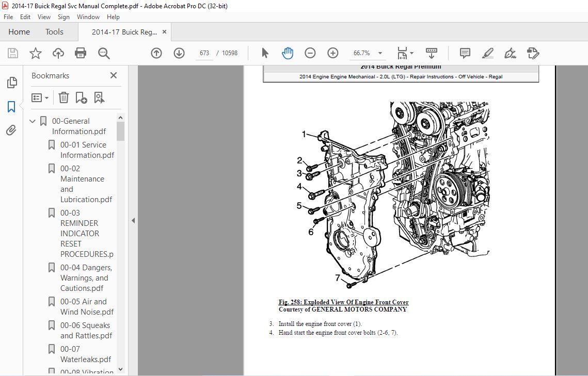Open the 00-01 Service Information.pdf bookmark
Image resolution: width=588 pixels, height=376 pixels.
87,150
